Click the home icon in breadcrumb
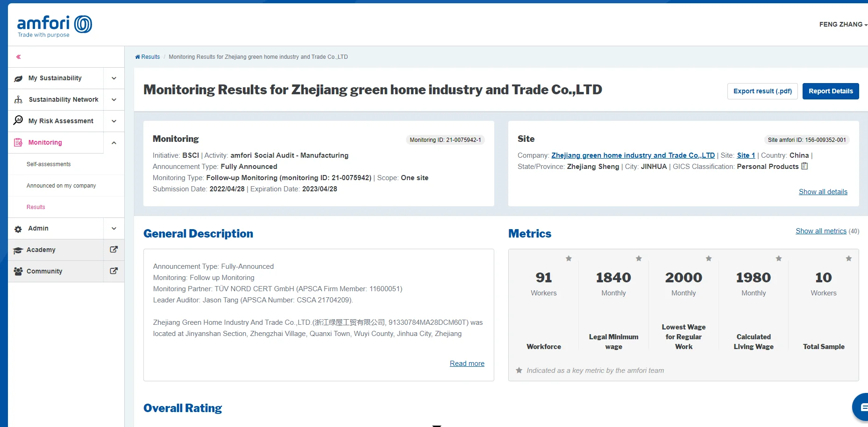This screenshot has height=427, width=868. 138,57
